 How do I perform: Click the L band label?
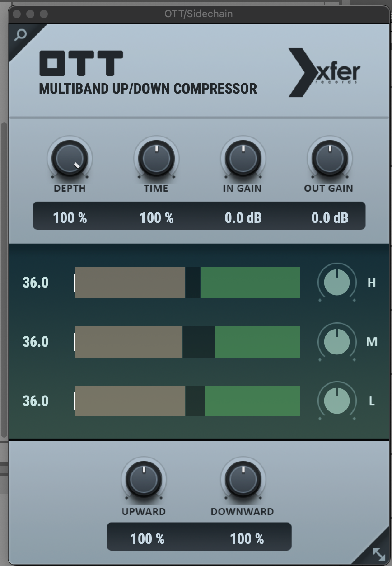(x=372, y=401)
